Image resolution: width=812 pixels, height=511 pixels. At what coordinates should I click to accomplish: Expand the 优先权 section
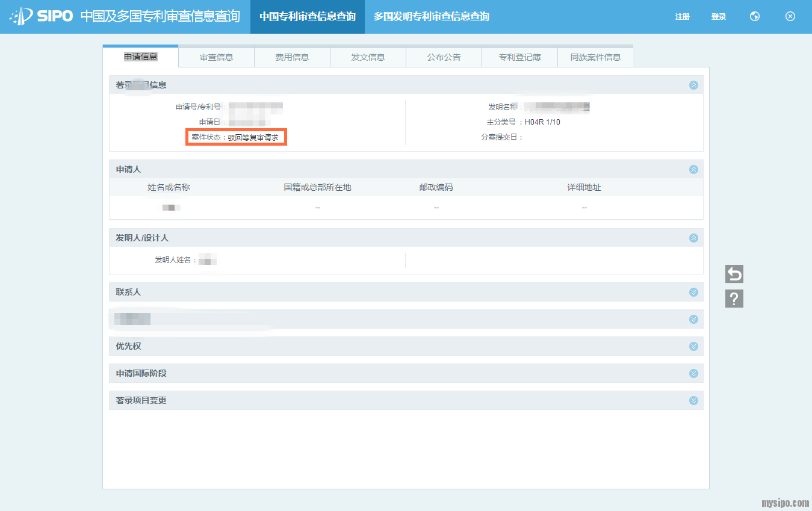point(693,347)
